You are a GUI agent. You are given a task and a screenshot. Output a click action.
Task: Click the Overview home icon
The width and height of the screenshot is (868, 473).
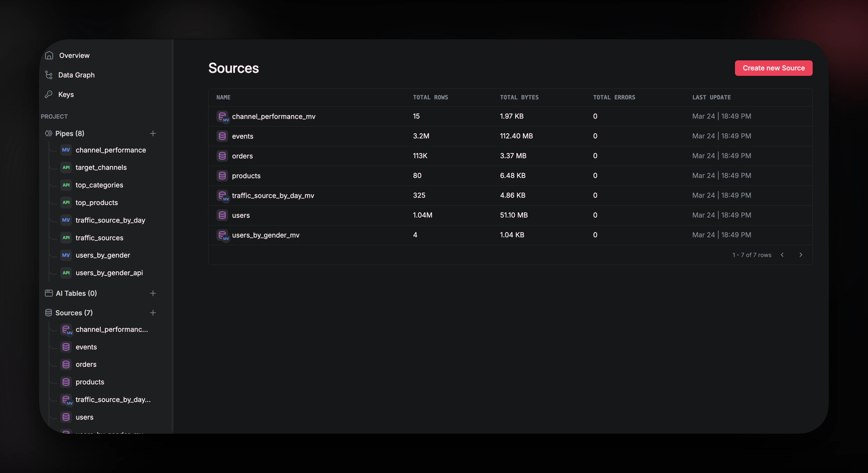pyautogui.click(x=49, y=55)
